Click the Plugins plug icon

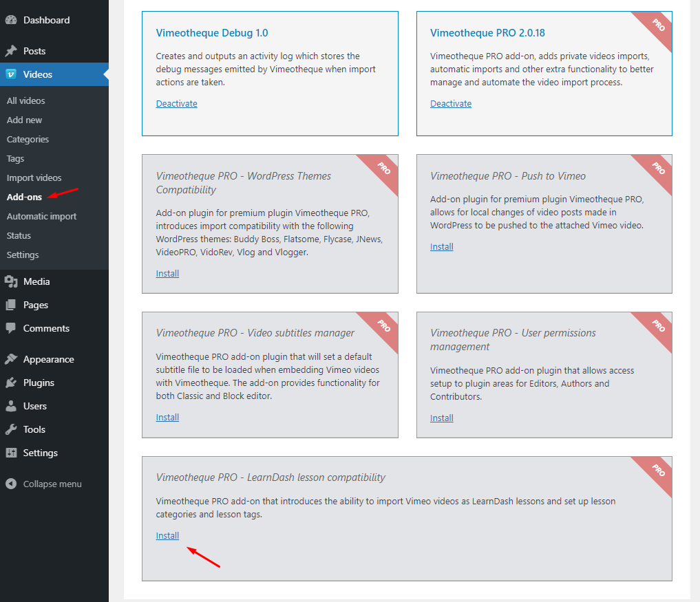(11, 383)
